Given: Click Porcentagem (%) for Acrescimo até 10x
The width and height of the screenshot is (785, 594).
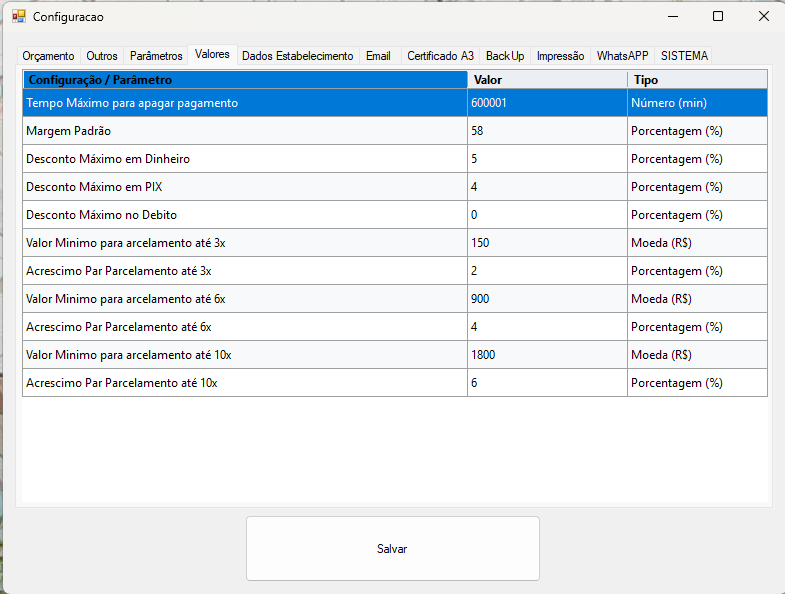Looking at the screenshot, I should [x=697, y=383].
